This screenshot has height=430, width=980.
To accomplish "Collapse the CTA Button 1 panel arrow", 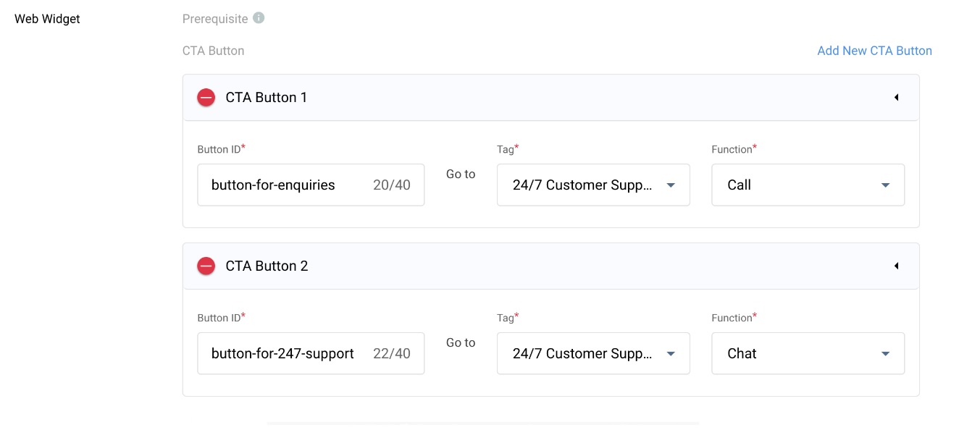I will pos(896,98).
